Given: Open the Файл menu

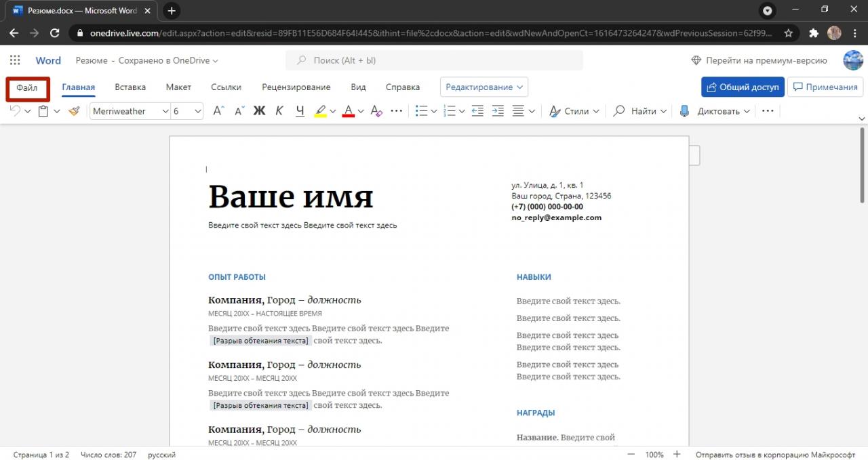Looking at the screenshot, I should tap(27, 88).
